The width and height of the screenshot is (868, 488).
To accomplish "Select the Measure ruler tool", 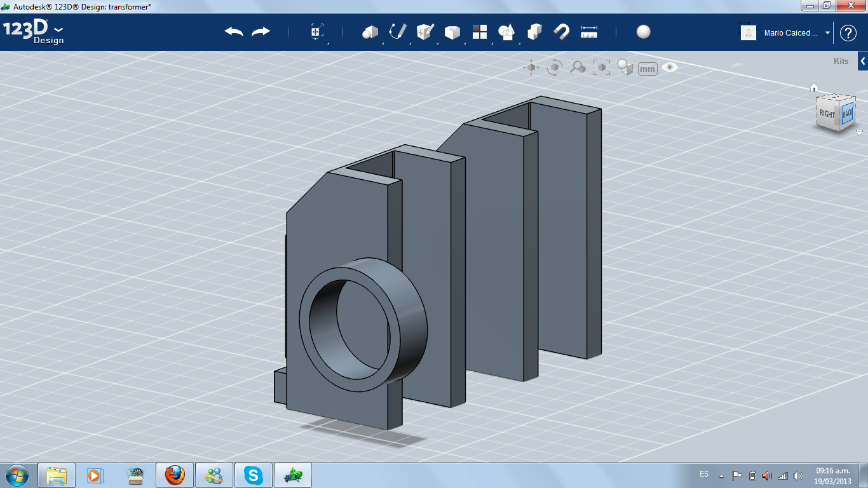I will [x=590, y=32].
